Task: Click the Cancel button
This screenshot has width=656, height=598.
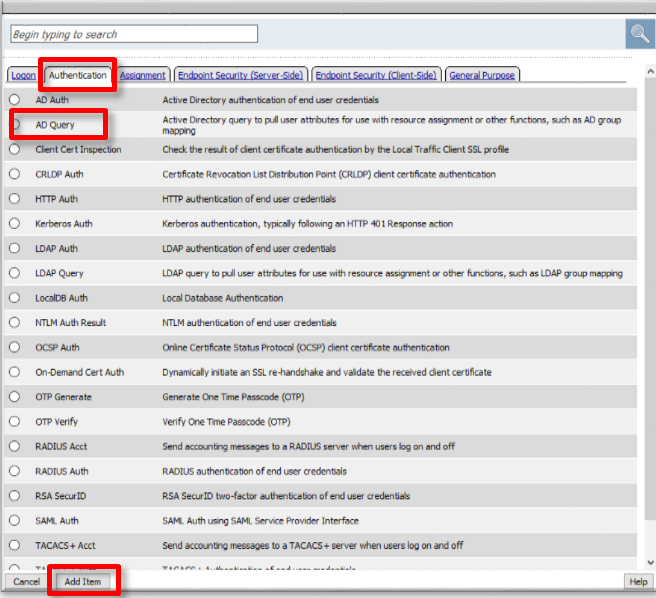Action: pos(26,582)
